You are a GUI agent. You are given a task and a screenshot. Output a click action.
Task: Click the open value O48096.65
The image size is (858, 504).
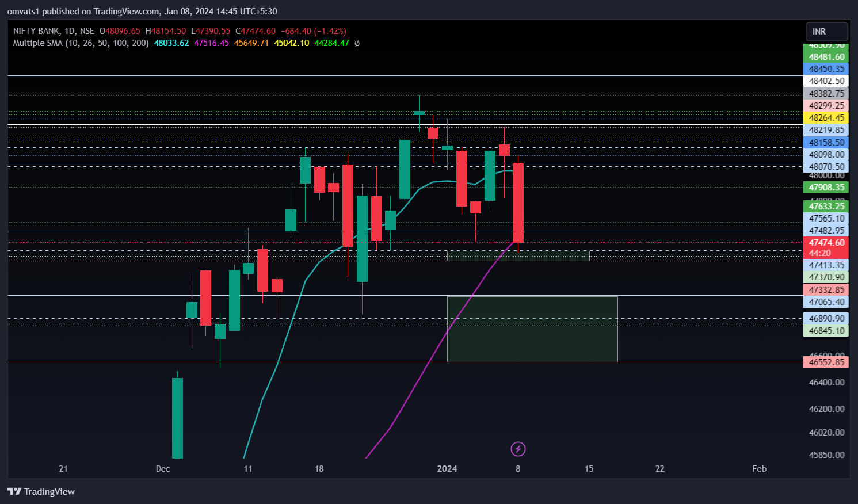(120, 31)
